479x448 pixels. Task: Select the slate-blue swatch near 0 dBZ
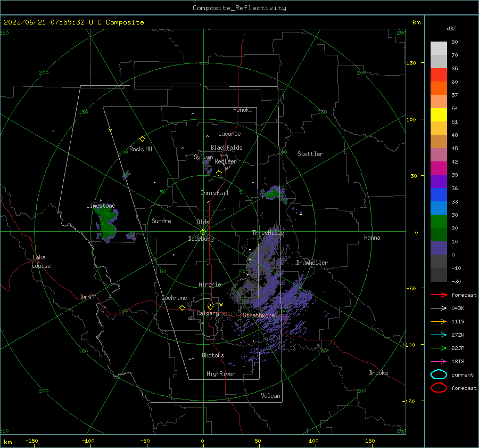(439, 248)
